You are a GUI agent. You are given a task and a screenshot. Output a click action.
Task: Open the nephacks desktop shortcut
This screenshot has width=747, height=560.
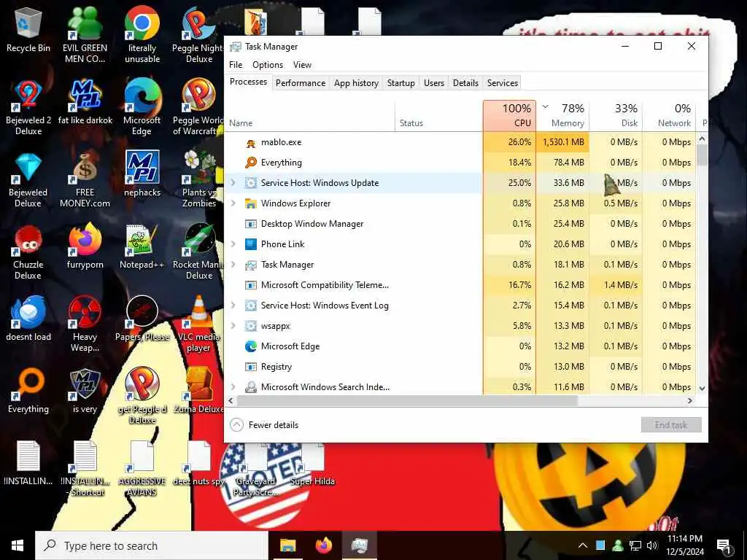142,174
